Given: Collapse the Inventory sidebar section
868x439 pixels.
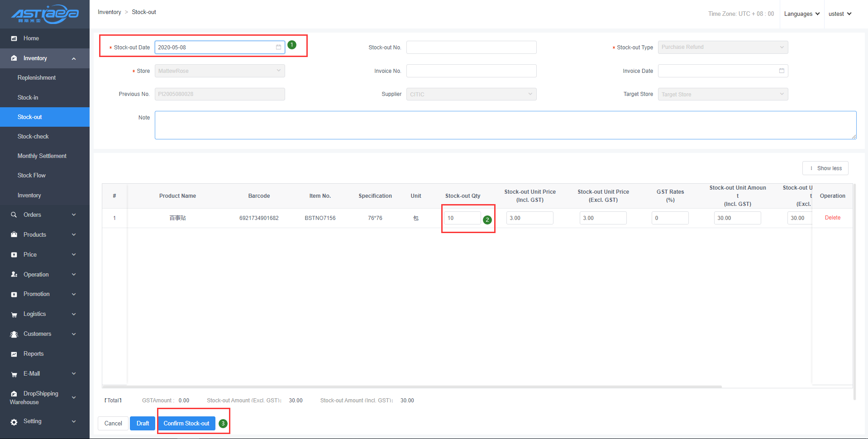Looking at the screenshot, I should (x=73, y=58).
